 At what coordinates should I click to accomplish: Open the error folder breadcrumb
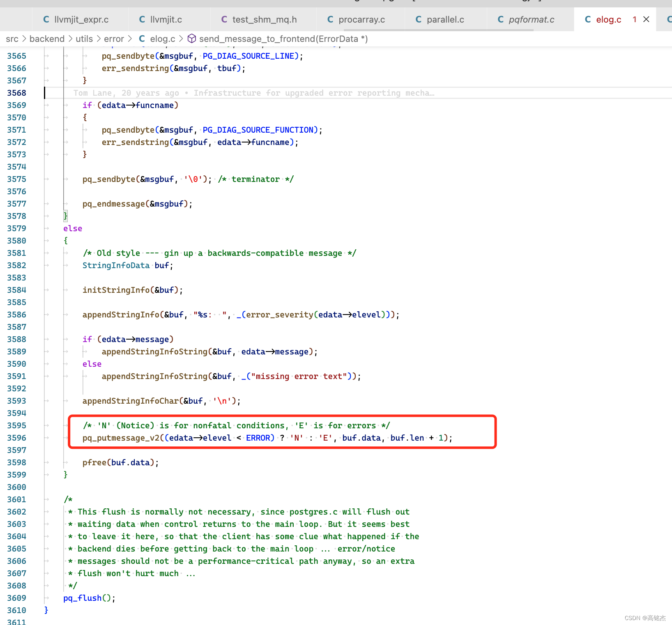[x=114, y=39]
